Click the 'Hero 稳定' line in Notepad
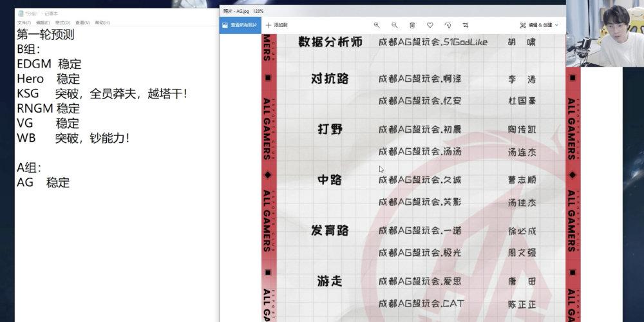This screenshot has width=644, height=322. tap(48, 79)
